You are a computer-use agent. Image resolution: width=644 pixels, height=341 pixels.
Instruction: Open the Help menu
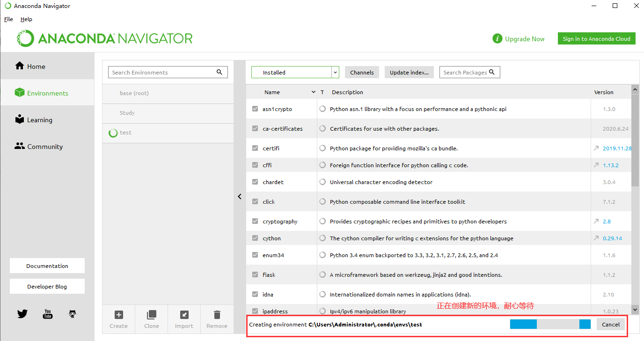click(x=26, y=19)
